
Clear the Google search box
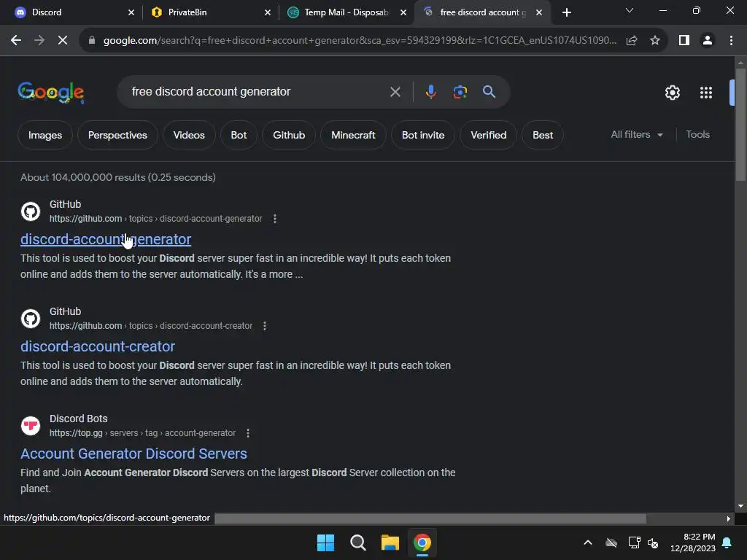tap(395, 92)
